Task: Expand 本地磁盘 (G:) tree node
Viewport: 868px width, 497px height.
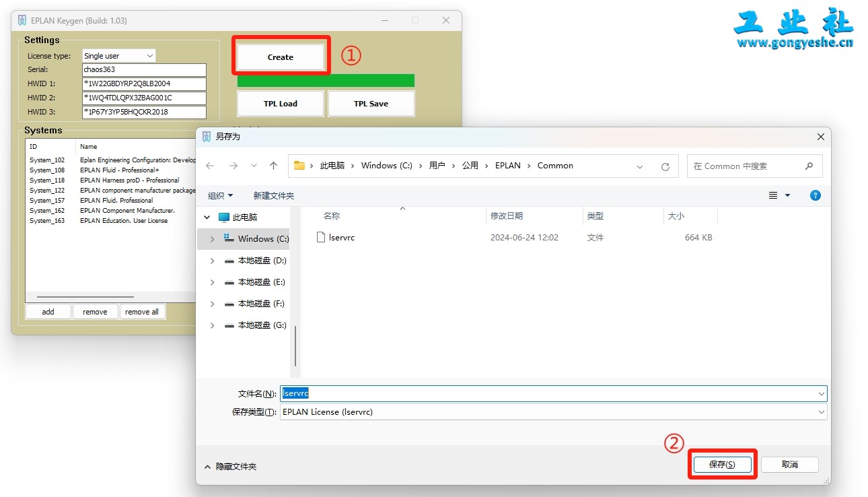Action: pyautogui.click(x=213, y=325)
